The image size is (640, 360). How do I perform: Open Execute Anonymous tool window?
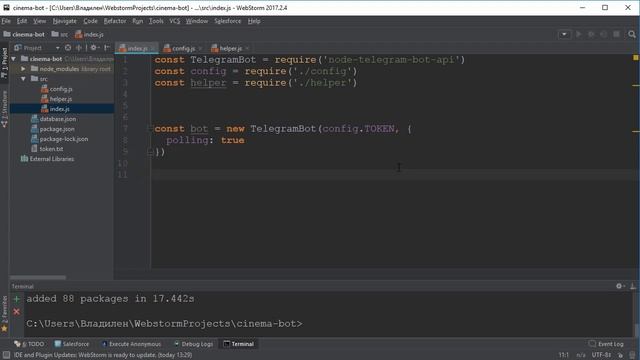click(x=131, y=344)
